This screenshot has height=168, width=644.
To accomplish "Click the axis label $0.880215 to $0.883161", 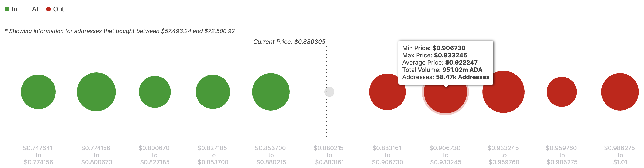I will tap(329, 155).
